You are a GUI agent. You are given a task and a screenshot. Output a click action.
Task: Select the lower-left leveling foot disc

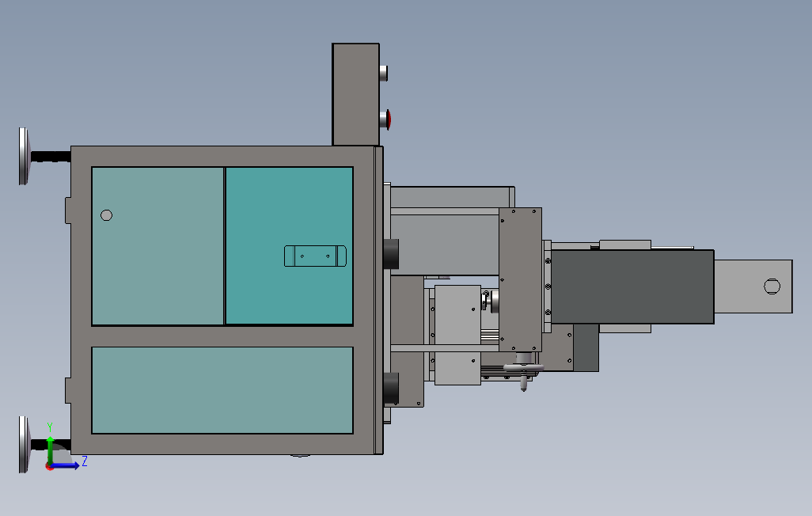click(24, 445)
